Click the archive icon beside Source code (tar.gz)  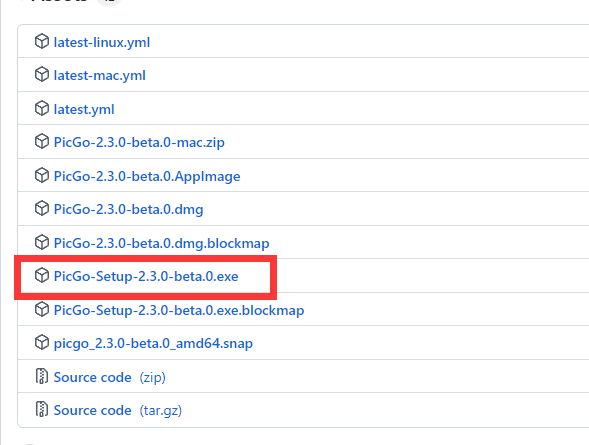42,409
